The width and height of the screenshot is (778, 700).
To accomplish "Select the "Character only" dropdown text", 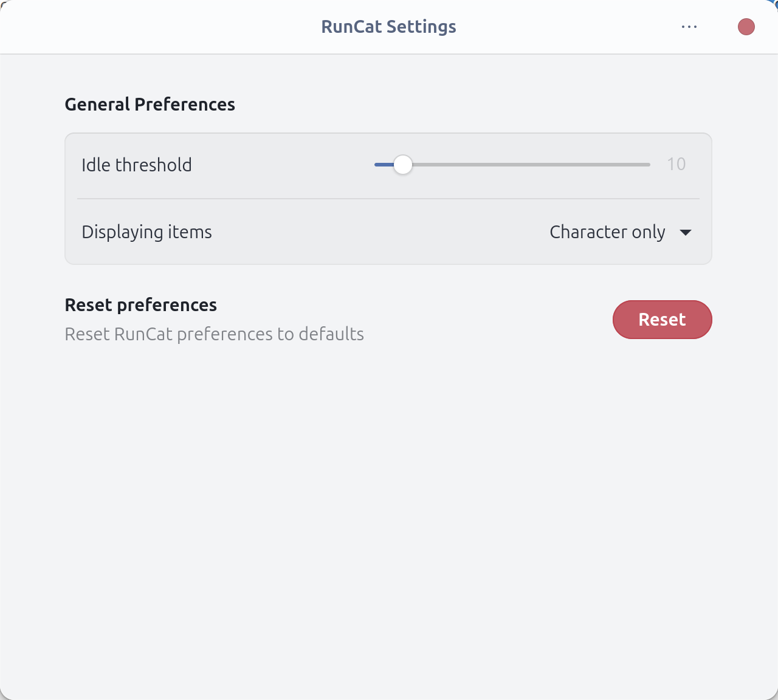I will (x=607, y=232).
